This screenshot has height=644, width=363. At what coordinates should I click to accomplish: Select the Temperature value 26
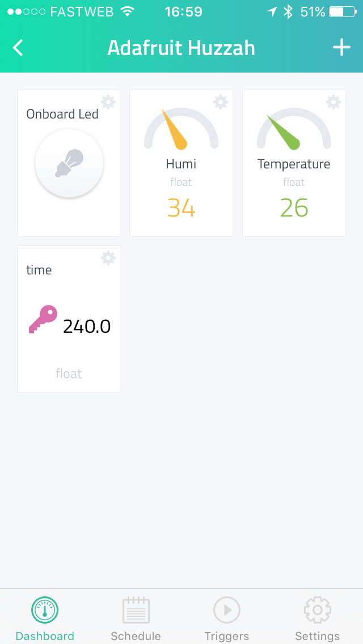click(x=294, y=208)
